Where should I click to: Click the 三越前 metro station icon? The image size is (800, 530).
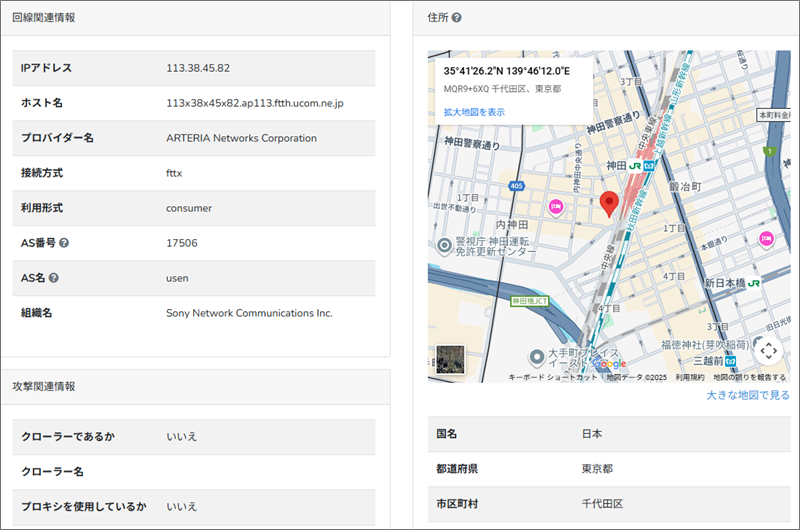click(731, 361)
